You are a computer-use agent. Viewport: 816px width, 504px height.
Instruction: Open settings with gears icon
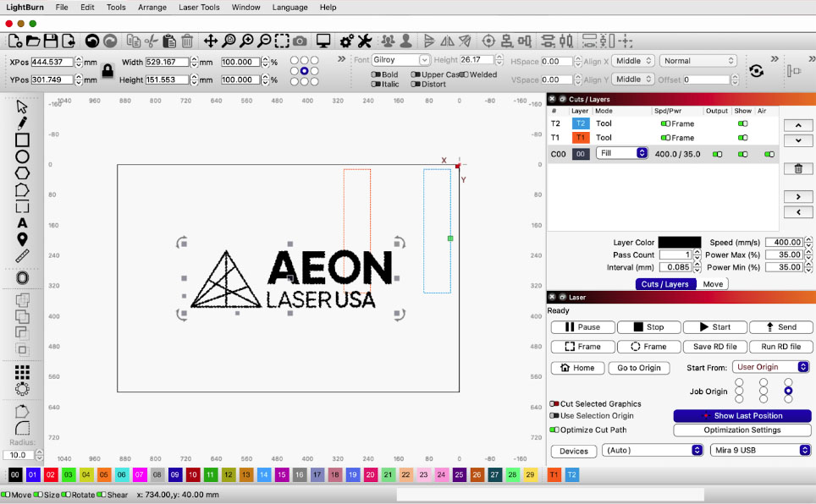click(x=347, y=41)
